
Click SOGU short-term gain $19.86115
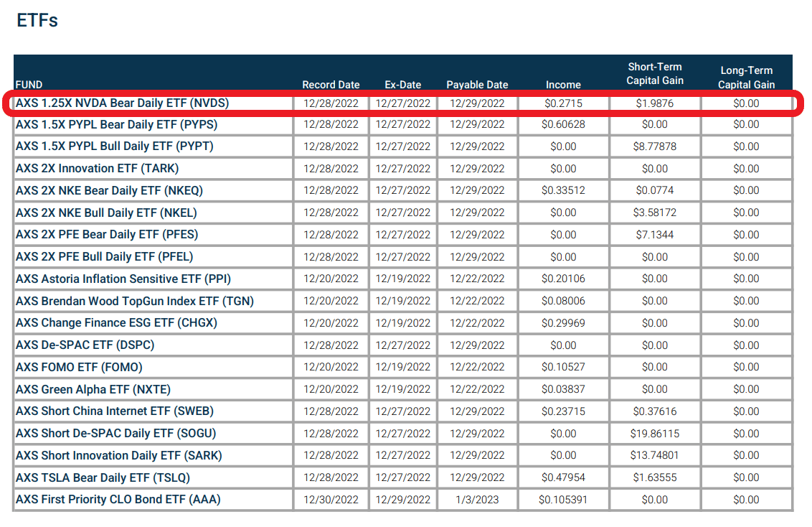pos(655,433)
